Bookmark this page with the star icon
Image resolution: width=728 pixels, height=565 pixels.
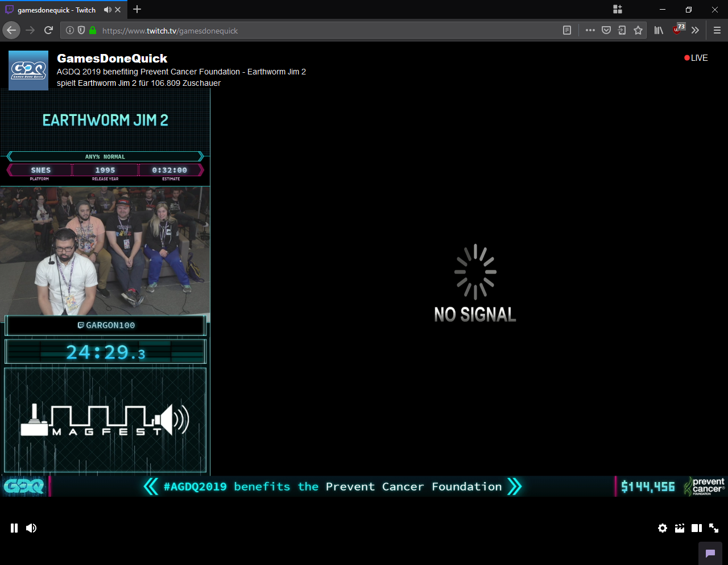(638, 30)
